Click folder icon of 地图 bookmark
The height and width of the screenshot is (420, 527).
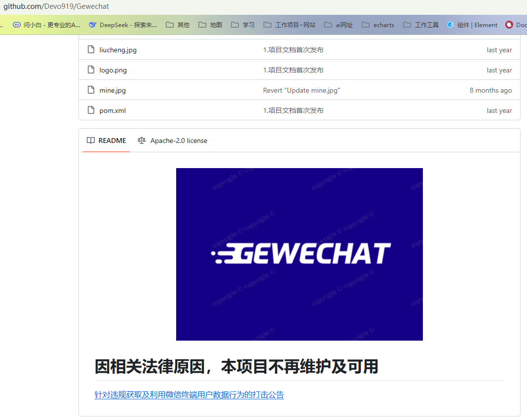click(x=202, y=25)
